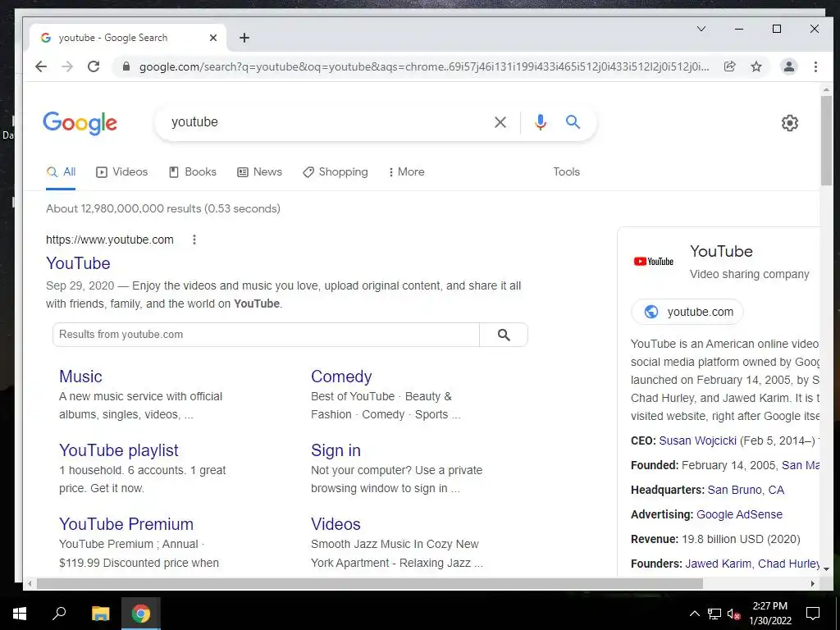Switch to the Shopping tab

point(335,172)
